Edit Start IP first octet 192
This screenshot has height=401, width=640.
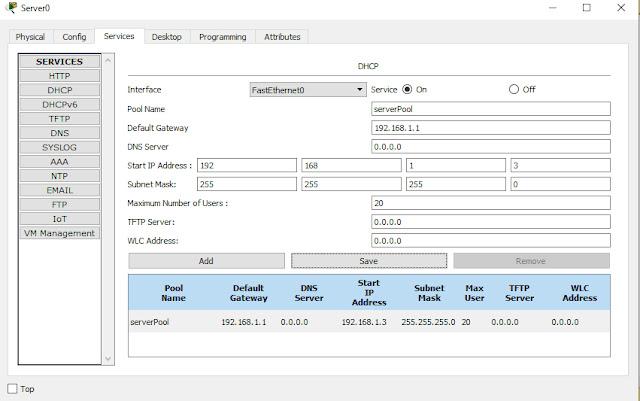click(x=247, y=165)
